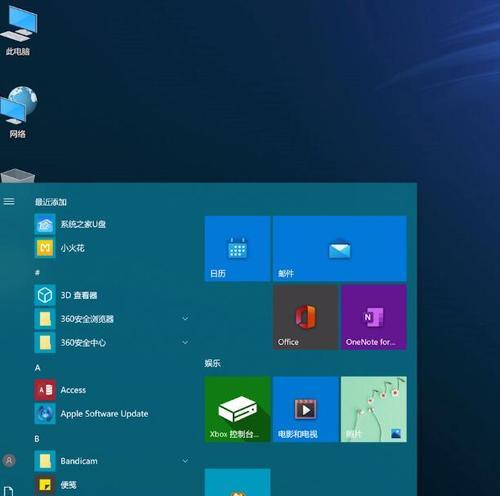Launch the Office tile
The width and height of the screenshot is (500, 496).
(305, 317)
